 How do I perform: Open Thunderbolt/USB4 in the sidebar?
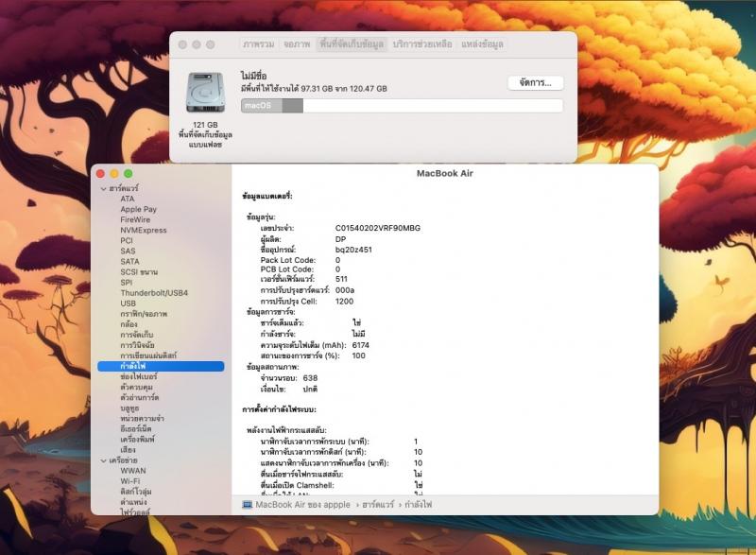pos(154,293)
